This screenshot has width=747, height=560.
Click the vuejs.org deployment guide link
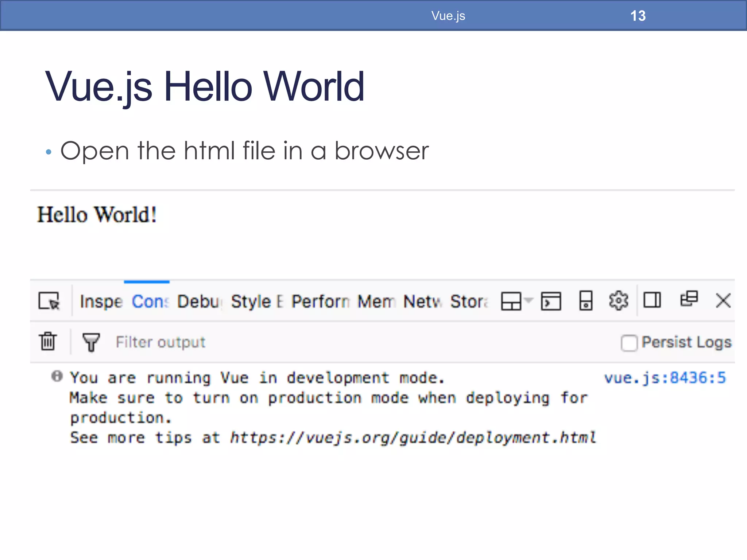(413, 437)
